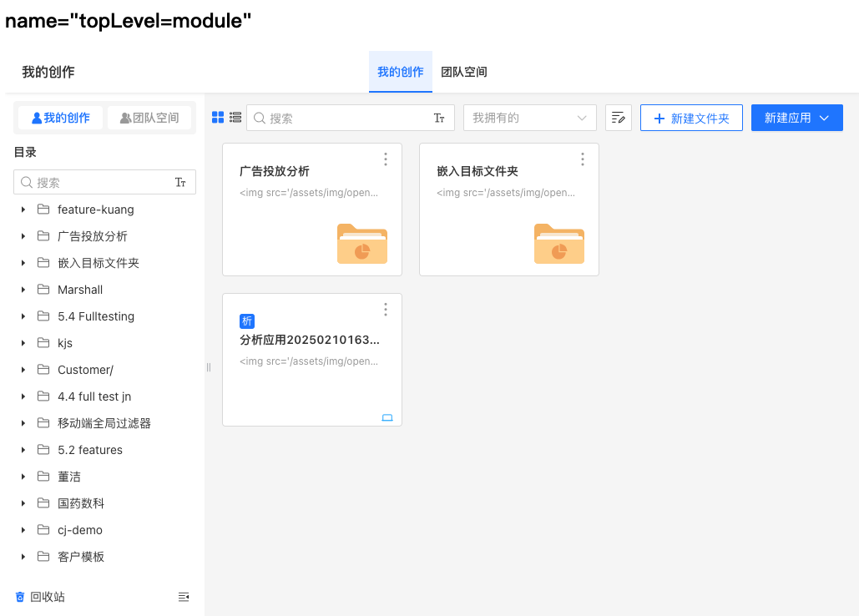The image size is (859, 616).
Task: Open the 我拥有的 filter dropdown
Action: pyautogui.click(x=529, y=118)
